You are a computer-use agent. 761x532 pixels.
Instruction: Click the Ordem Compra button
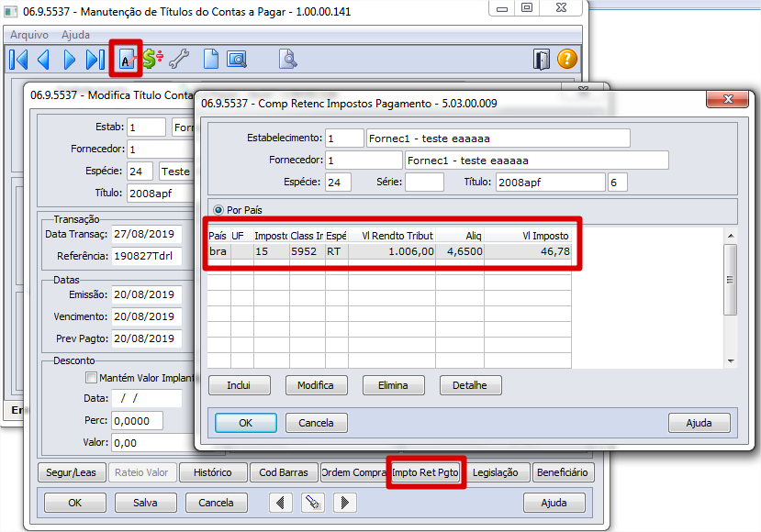click(354, 472)
